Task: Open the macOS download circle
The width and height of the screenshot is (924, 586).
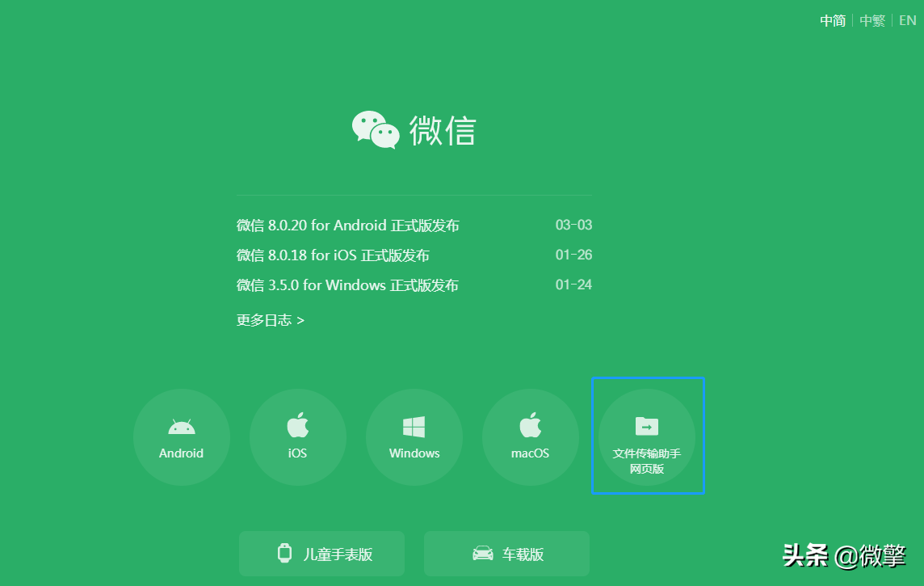Action: (x=531, y=436)
